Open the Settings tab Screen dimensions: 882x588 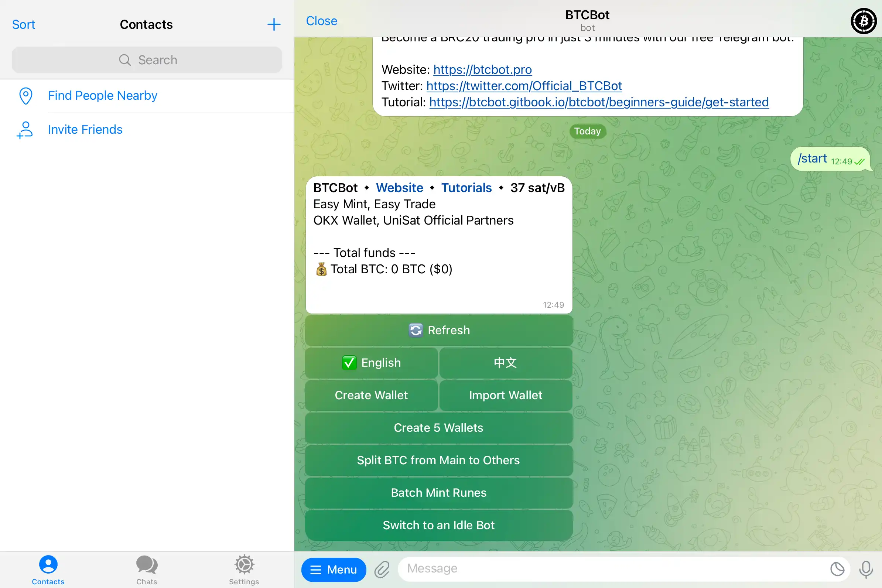244,569
